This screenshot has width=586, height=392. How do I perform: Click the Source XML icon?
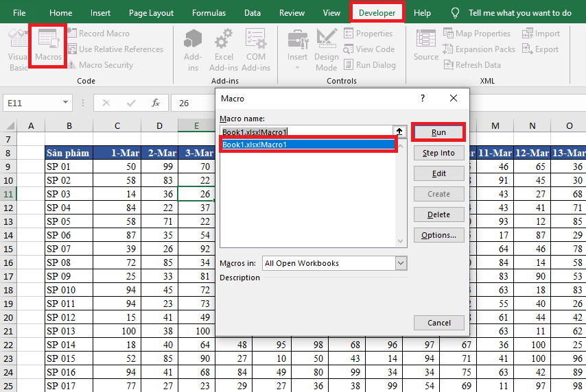point(426,47)
